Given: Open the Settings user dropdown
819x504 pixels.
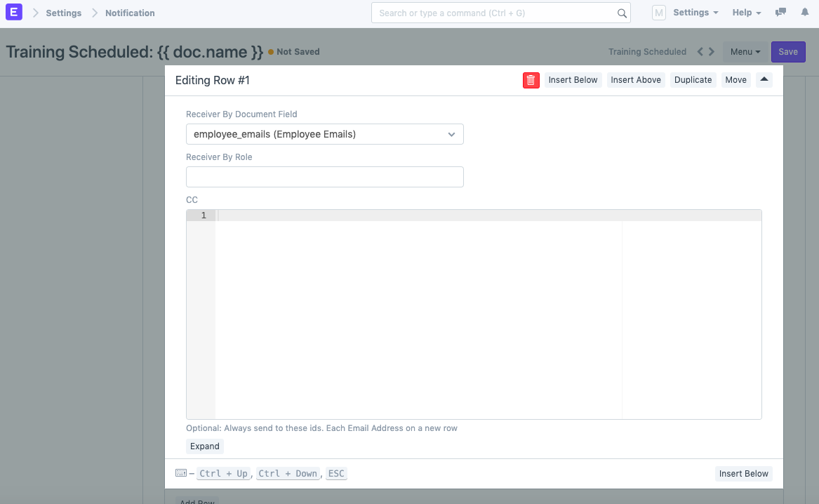Looking at the screenshot, I should click(x=695, y=13).
